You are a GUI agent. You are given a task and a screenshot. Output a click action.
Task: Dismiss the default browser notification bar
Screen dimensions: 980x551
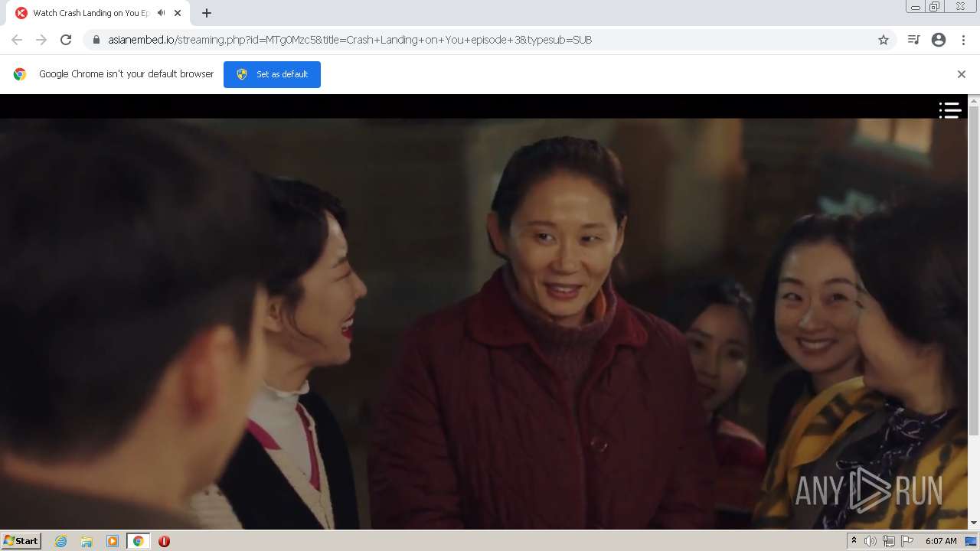962,74
